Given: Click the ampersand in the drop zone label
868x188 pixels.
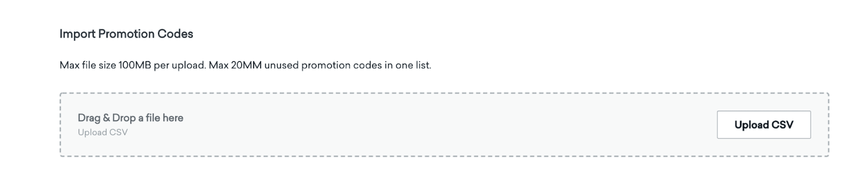Looking at the screenshot, I should point(106,118).
